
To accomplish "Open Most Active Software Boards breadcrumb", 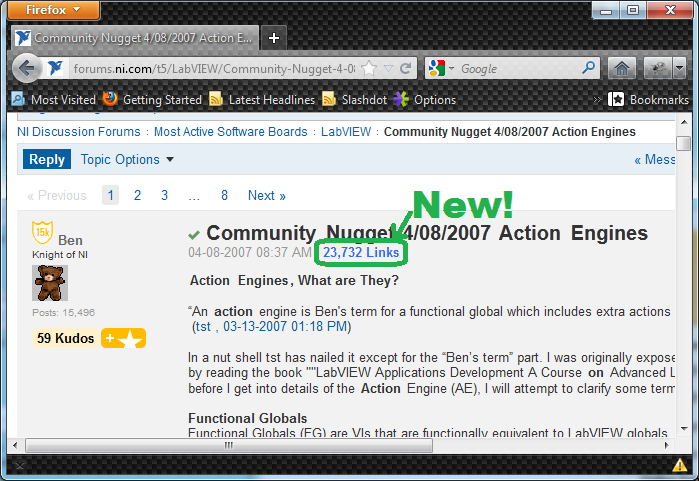I will [230, 132].
